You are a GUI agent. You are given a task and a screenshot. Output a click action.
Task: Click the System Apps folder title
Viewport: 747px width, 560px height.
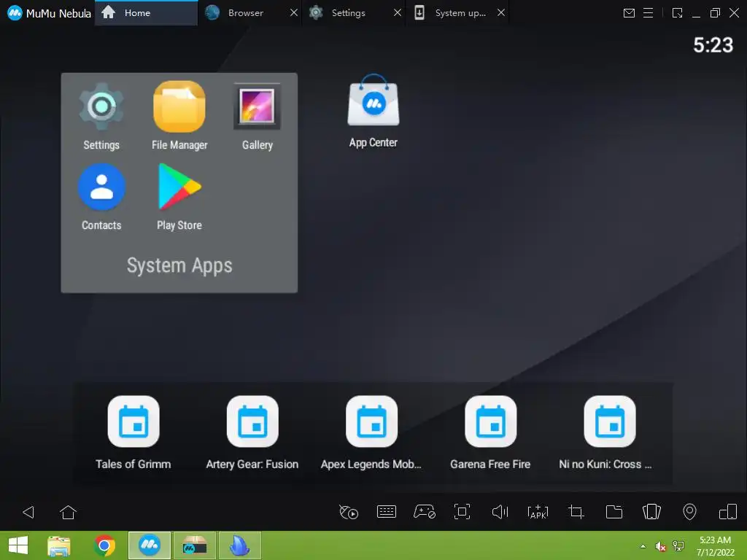[179, 265]
